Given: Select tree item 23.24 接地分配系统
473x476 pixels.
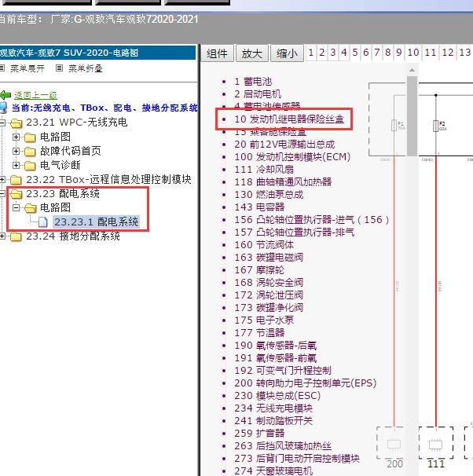Looking at the screenshot, I should pos(73,236).
